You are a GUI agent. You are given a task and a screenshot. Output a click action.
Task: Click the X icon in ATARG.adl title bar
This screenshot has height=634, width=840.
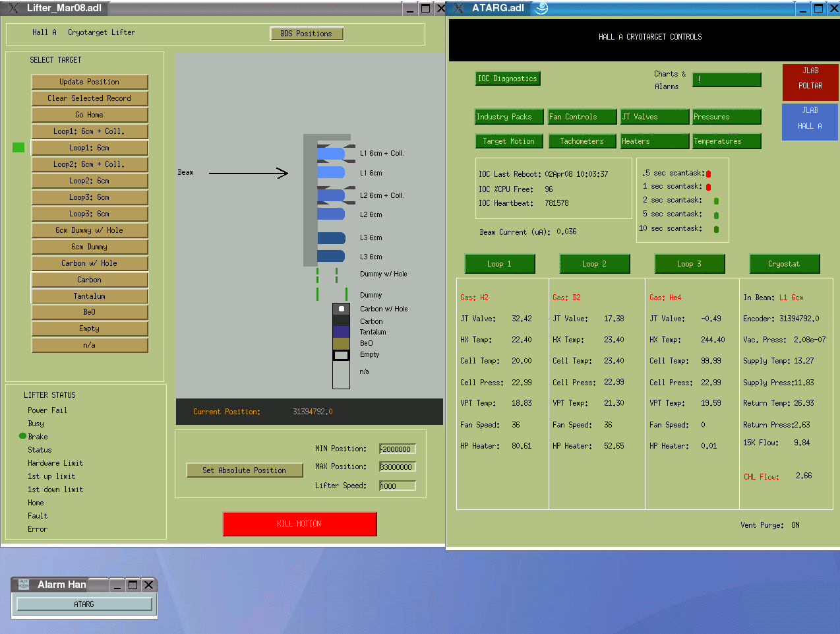pos(459,8)
